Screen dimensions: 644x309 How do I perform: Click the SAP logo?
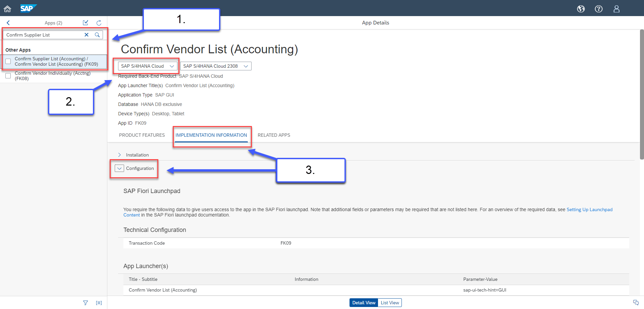pyautogui.click(x=28, y=8)
